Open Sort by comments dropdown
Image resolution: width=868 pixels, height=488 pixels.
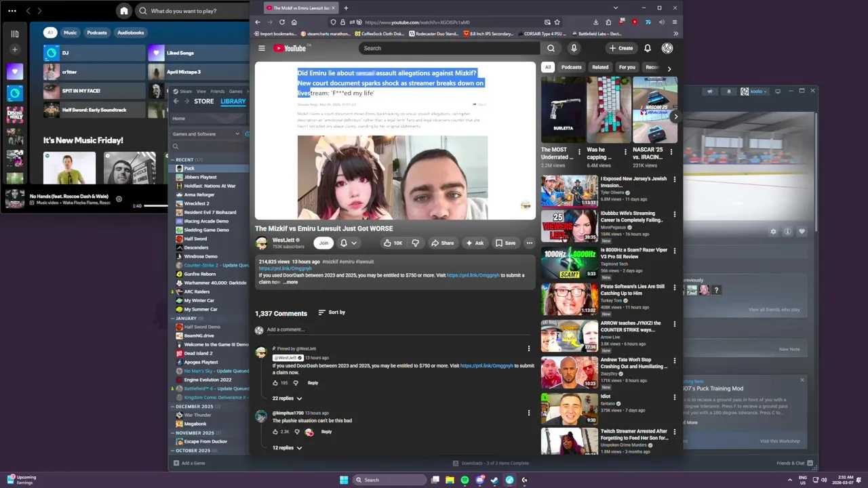pyautogui.click(x=332, y=312)
